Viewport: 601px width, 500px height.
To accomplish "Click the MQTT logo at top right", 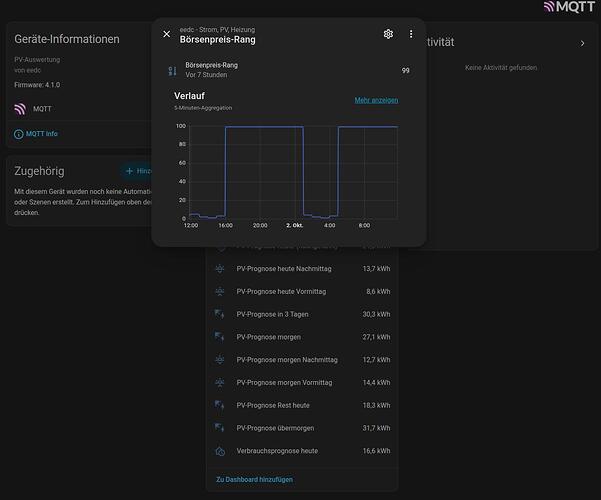I will coord(569,7).
